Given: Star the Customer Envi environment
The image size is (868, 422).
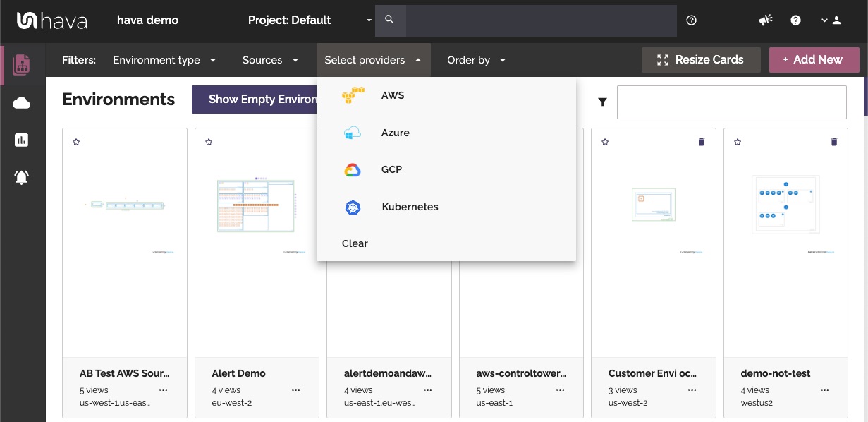Looking at the screenshot, I should click(x=605, y=142).
